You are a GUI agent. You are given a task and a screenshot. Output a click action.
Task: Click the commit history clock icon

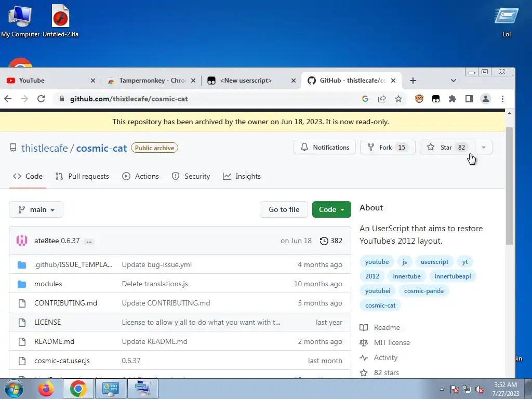tap(324, 241)
